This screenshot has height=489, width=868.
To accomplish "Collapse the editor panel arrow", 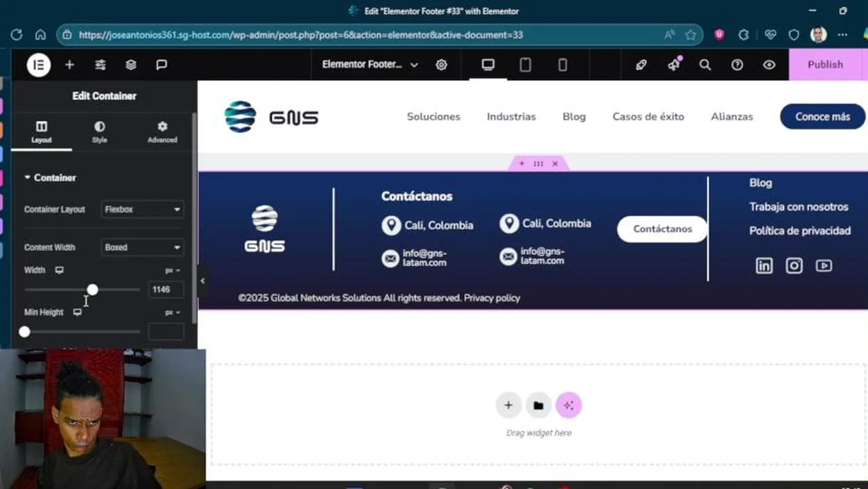I will (x=202, y=280).
